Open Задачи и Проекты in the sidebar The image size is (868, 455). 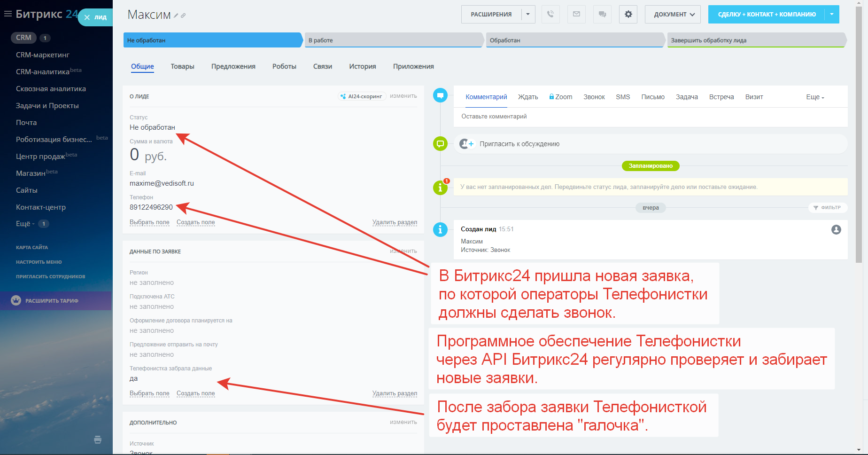pyautogui.click(x=47, y=106)
